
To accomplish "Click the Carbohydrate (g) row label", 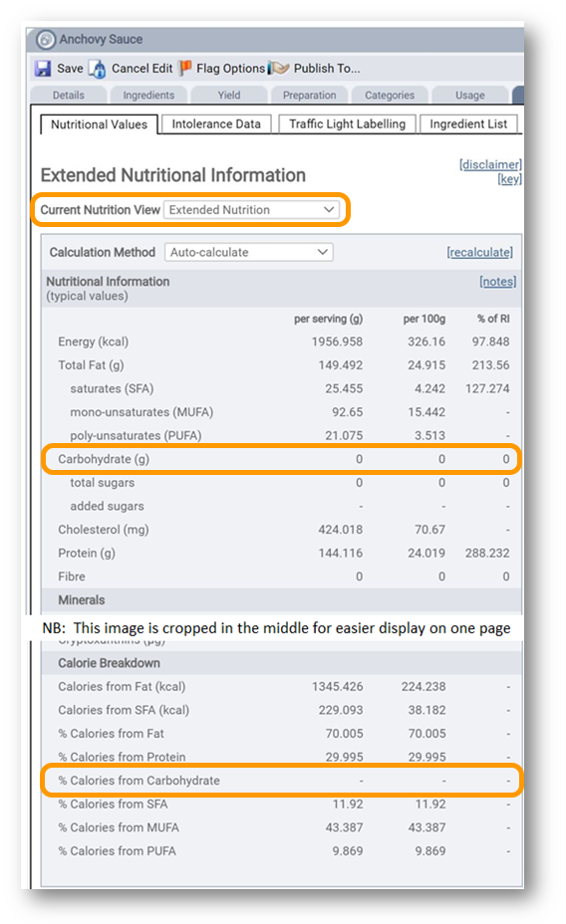I will 104,459.
